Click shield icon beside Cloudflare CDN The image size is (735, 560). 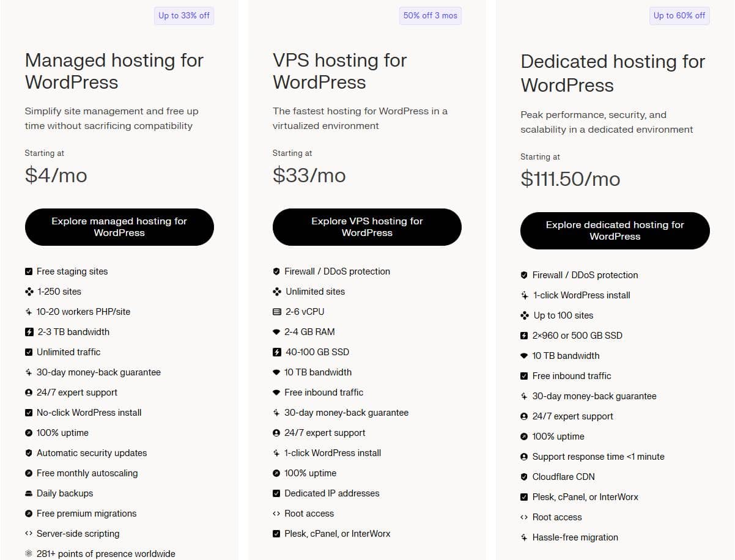(524, 477)
